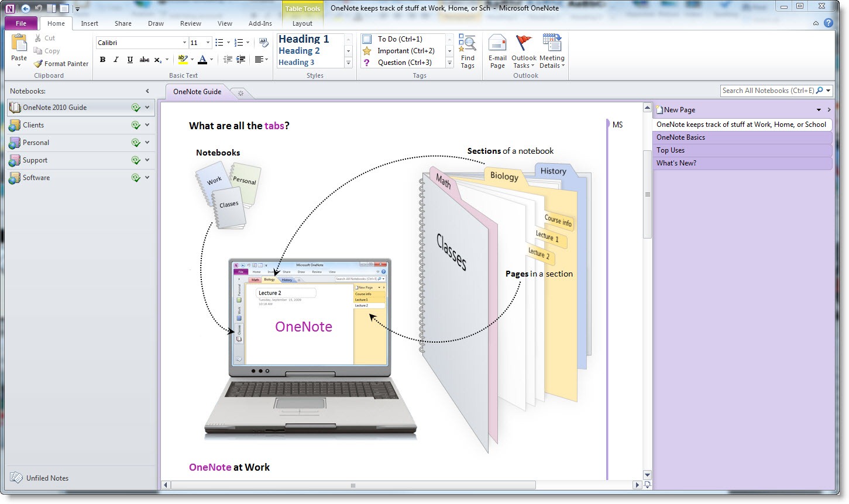Click the Paste clipboard icon
The width and height of the screenshot is (849, 504).
(x=19, y=43)
